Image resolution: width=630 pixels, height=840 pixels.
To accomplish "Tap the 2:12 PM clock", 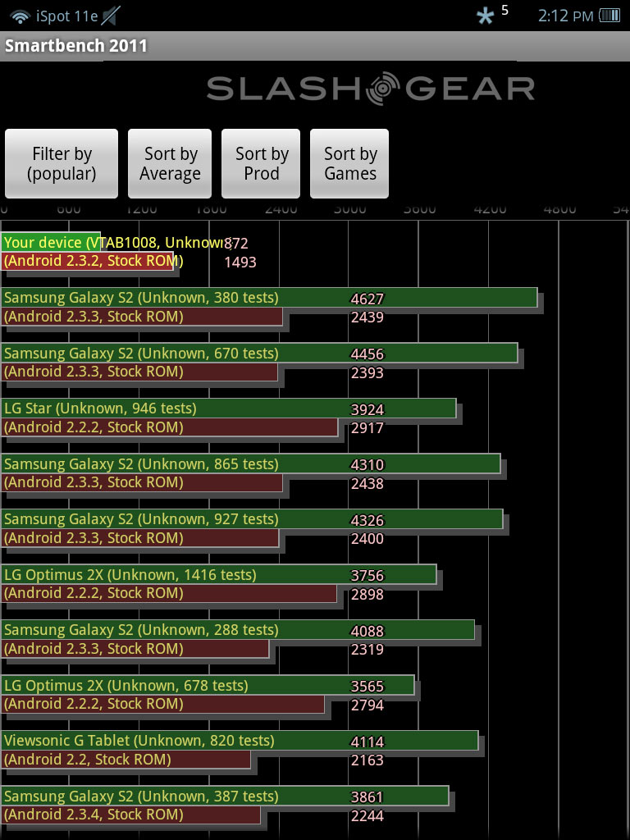I will click(565, 16).
